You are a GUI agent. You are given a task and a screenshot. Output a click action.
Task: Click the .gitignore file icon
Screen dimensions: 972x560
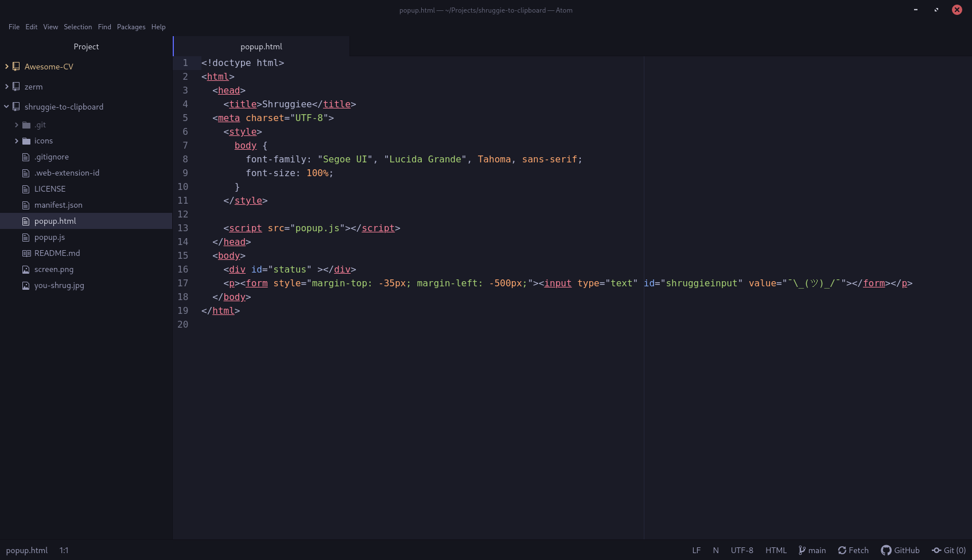[x=26, y=157]
